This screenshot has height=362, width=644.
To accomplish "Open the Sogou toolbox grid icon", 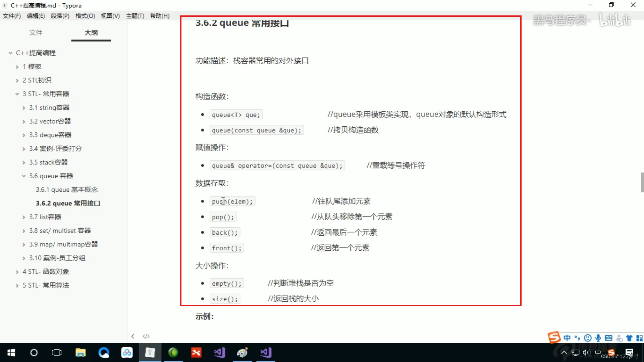I will click(x=640, y=338).
